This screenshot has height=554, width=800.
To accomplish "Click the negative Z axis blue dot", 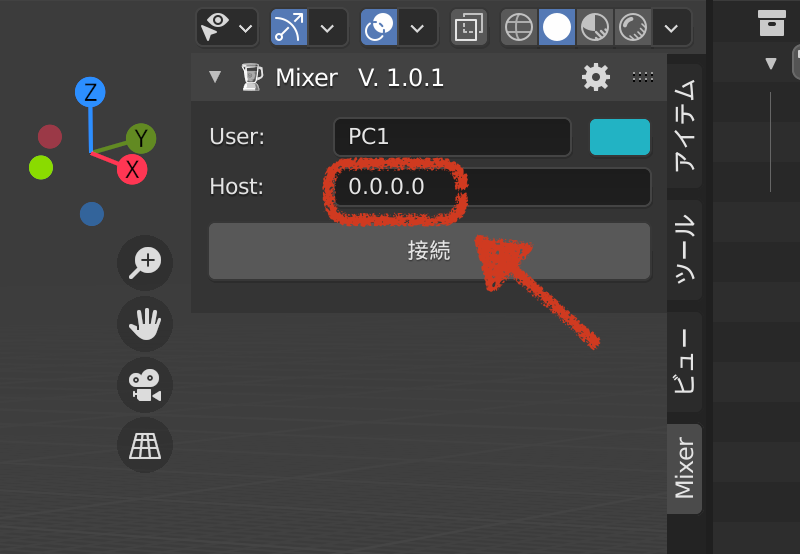I will tap(92, 214).
